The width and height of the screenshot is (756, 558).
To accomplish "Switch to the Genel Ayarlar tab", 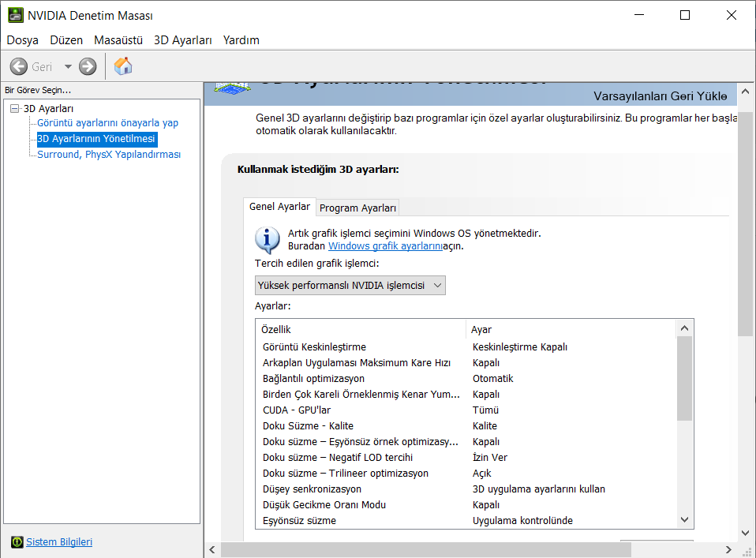I will coord(279,207).
